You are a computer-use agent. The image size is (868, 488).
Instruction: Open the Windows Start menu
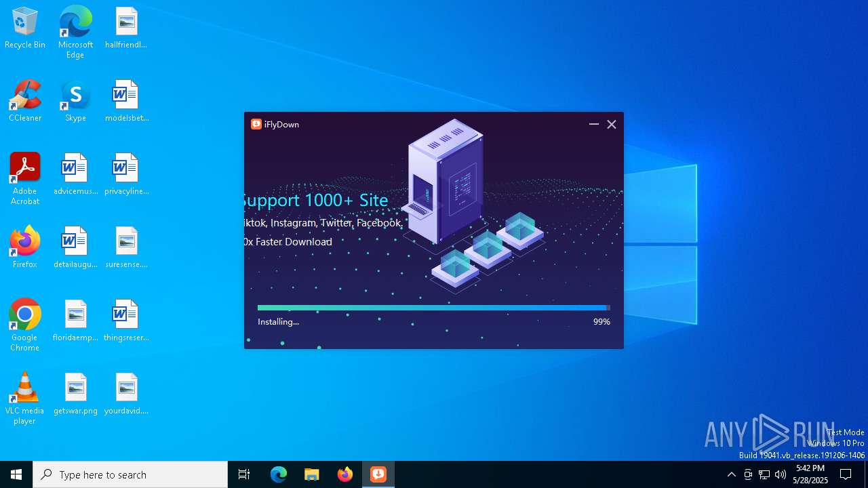coord(16,474)
